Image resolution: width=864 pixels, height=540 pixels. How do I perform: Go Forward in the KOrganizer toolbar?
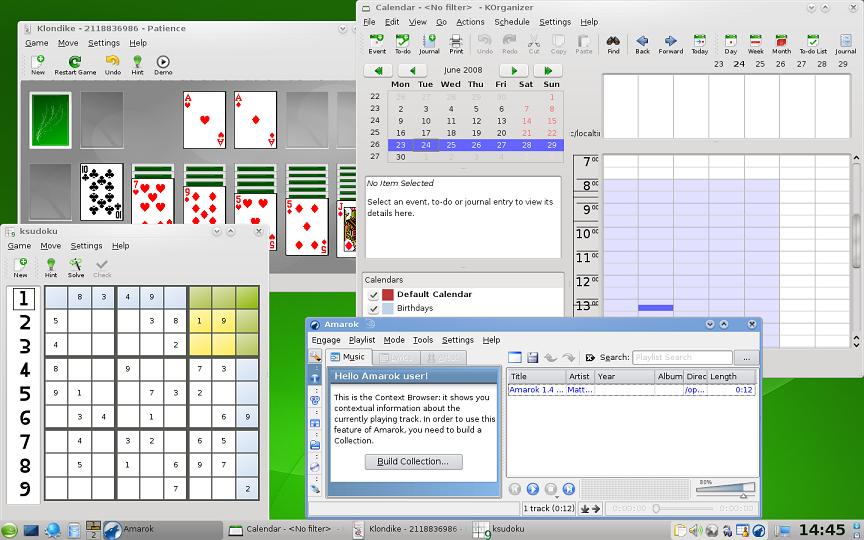click(x=671, y=44)
